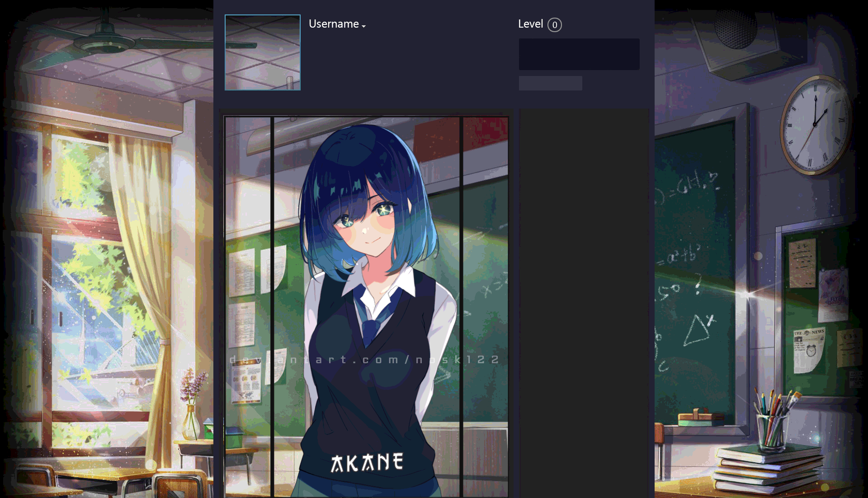Click the level 0 badge circle
The width and height of the screenshot is (868, 498).
555,25
